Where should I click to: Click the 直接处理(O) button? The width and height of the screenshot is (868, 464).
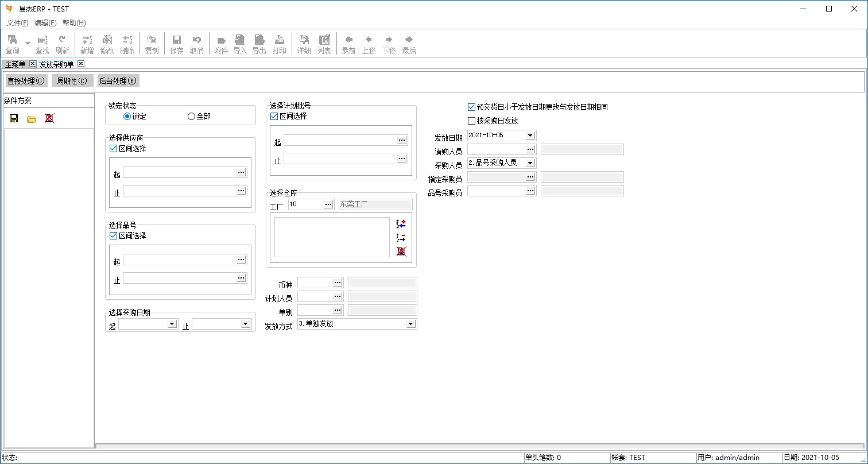(x=26, y=81)
